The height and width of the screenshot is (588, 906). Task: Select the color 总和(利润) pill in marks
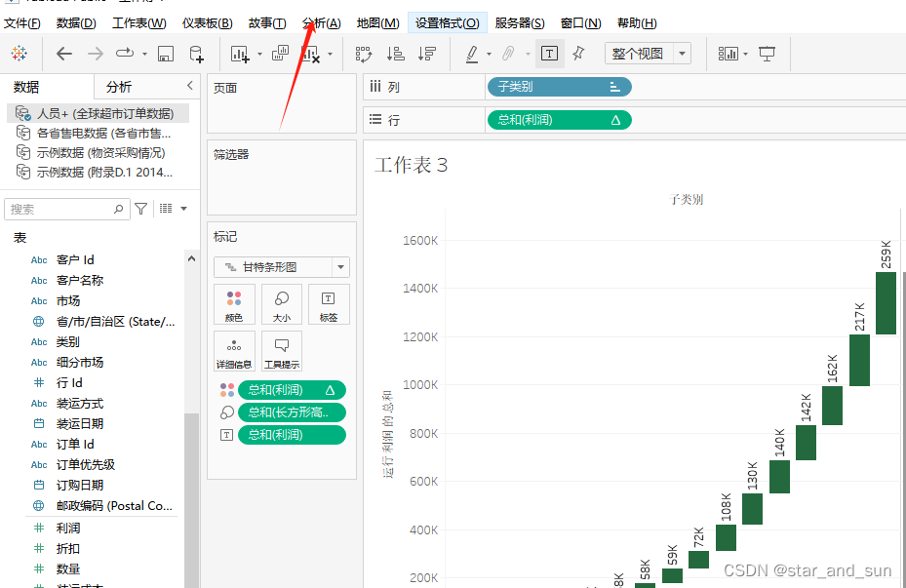point(292,390)
